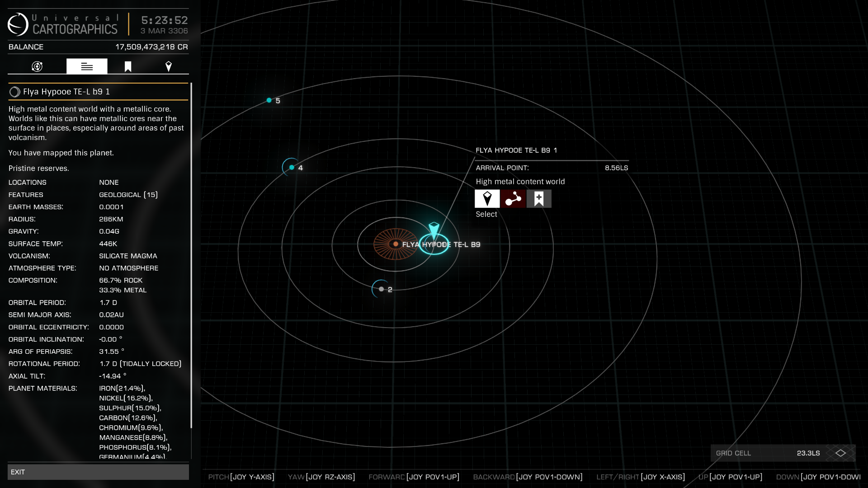Click the NICKEL(16.2%) material entry
The image size is (868, 488).
[126, 398]
